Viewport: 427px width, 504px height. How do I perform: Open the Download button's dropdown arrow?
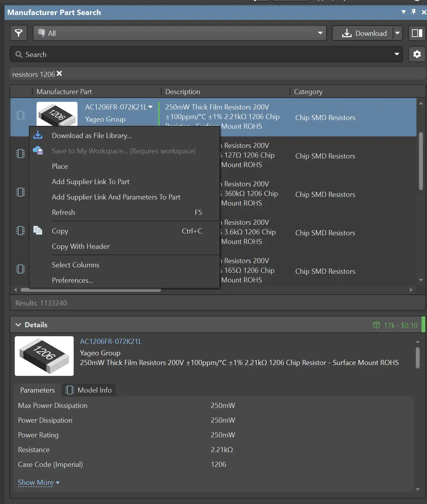point(398,33)
